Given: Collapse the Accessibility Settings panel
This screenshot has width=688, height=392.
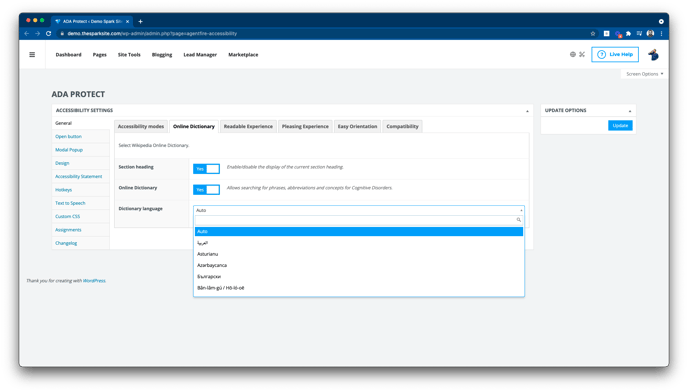Looking at the screenshot, I should (x=527, y=111).
